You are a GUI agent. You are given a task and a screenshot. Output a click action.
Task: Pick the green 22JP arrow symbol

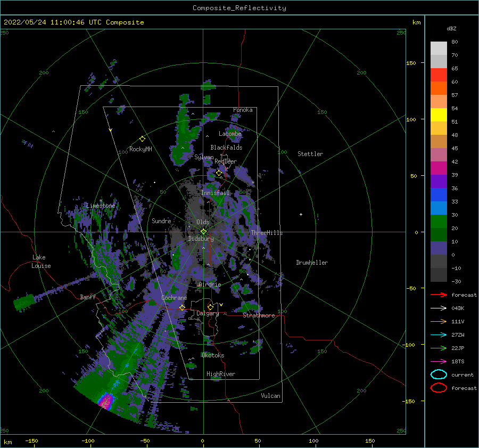[x=439, y=348]
